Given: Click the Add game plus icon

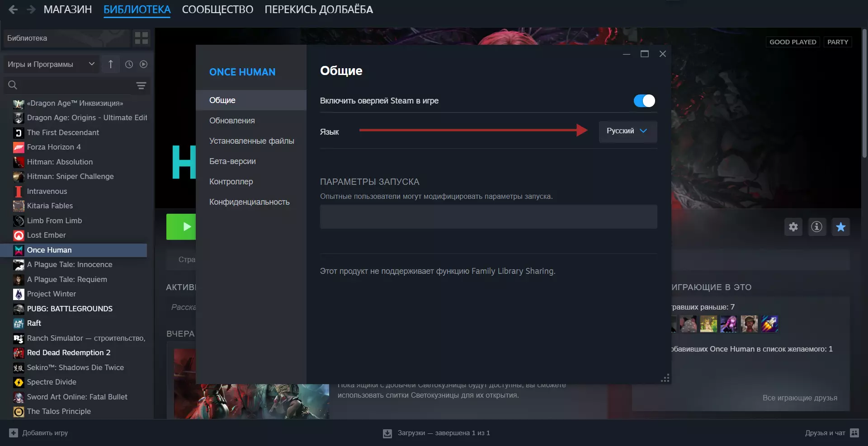Looking at the screenshot, I should [x=14, y=433].
